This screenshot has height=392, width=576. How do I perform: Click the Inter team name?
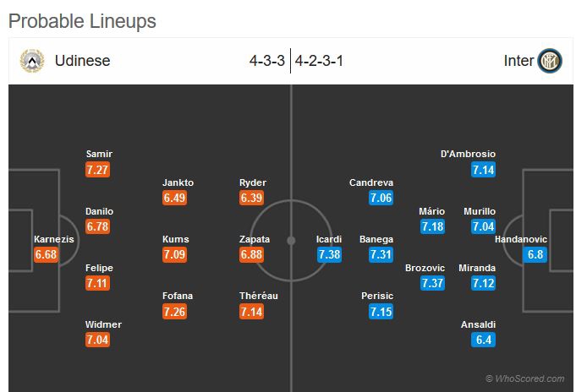tap(518, 61)
